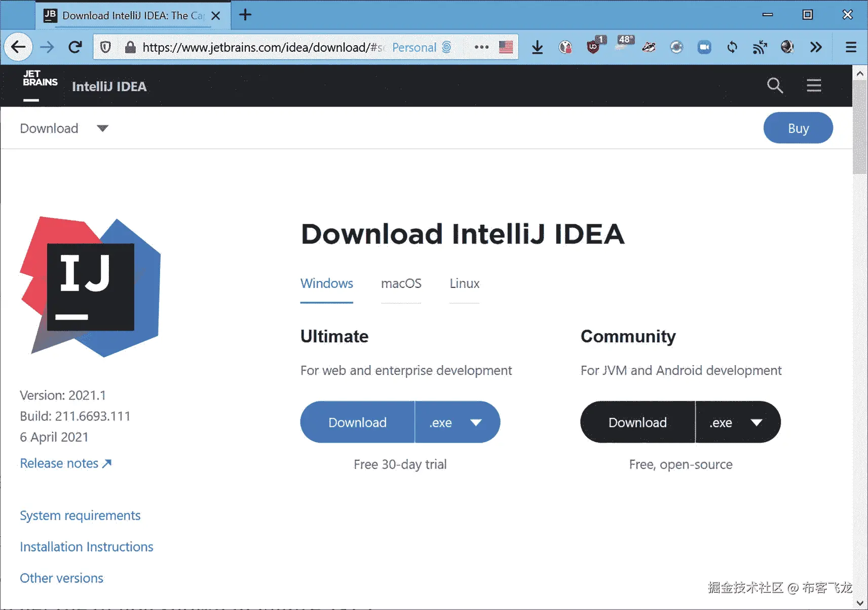Expand Community .exe format dropdown
This screenshot has height=610, width=868.
coord(738,422)
